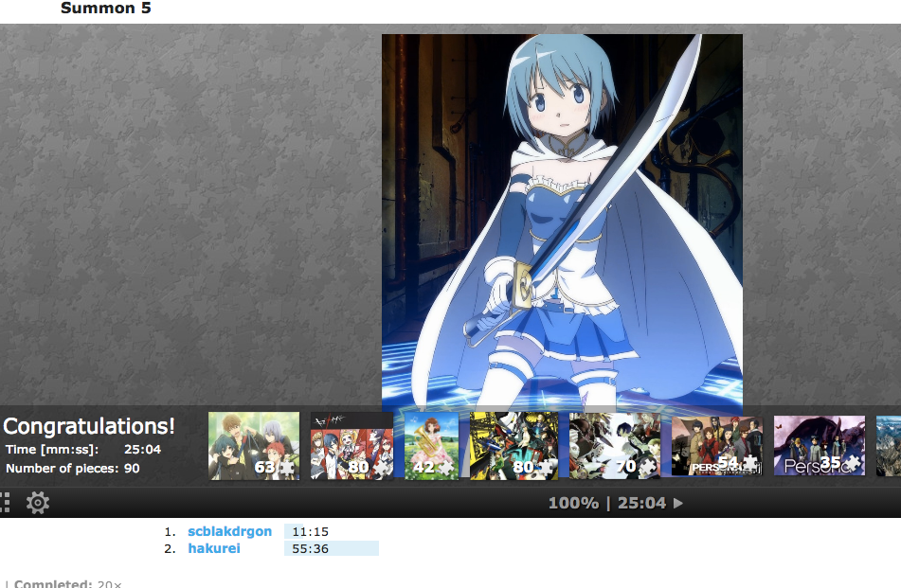Open the 54-piece Persona puzzle thumbnail

coord(717,446)
